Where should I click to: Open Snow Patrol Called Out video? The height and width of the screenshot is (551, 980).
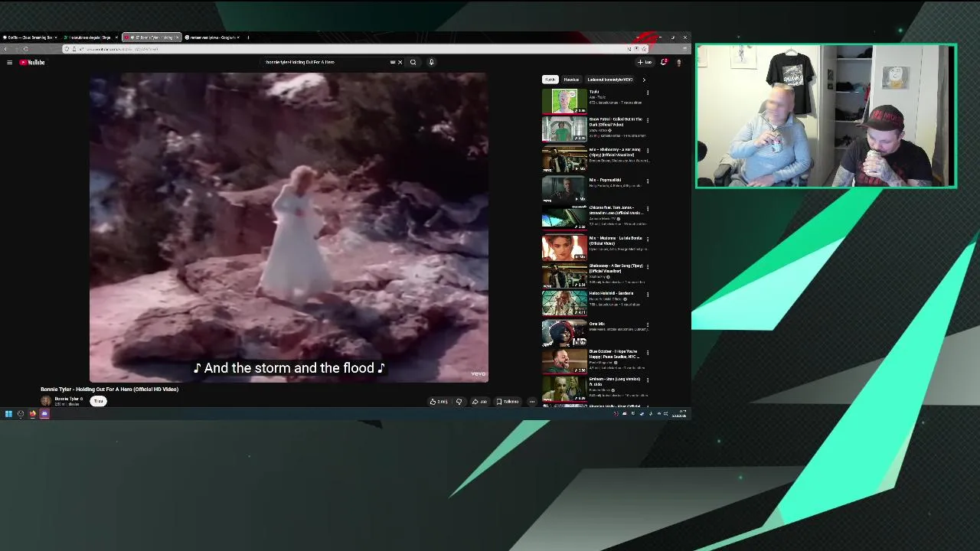564,129
